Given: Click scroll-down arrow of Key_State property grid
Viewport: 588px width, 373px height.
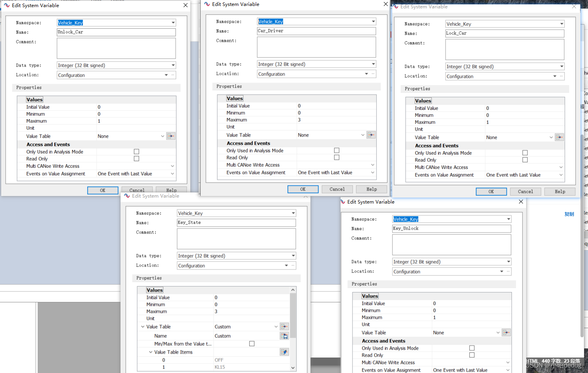Looking at the screenshot, I should 293,368.
